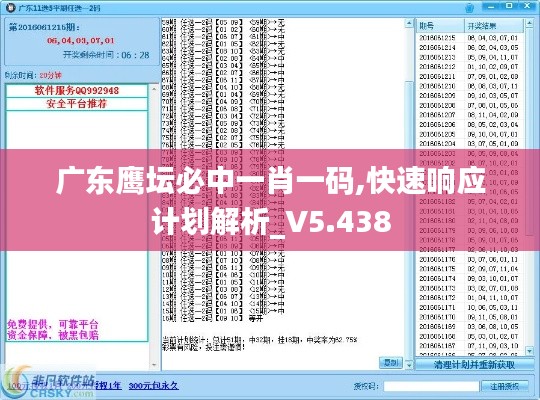Click the down arrow of plan list scrollbar
Image resolution: width=540 pixels, height=400 pixels.
pyautogui.click(x=409, y=364)
